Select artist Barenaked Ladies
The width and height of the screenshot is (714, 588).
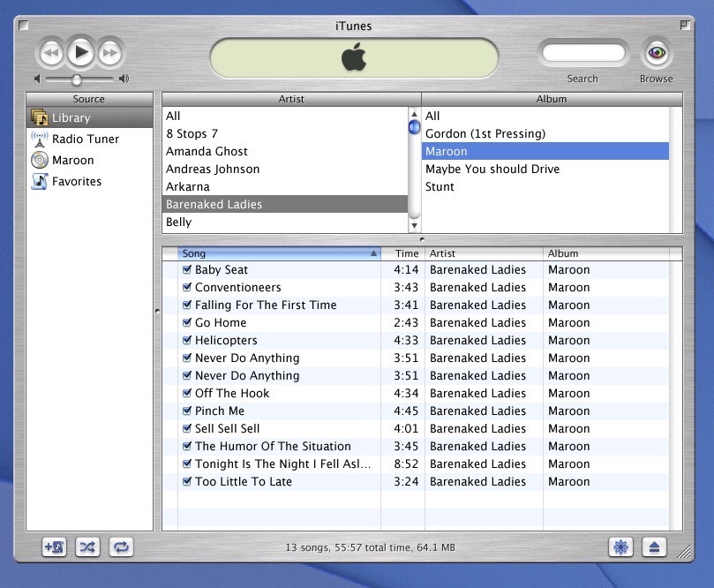click(x=284, y=204)
